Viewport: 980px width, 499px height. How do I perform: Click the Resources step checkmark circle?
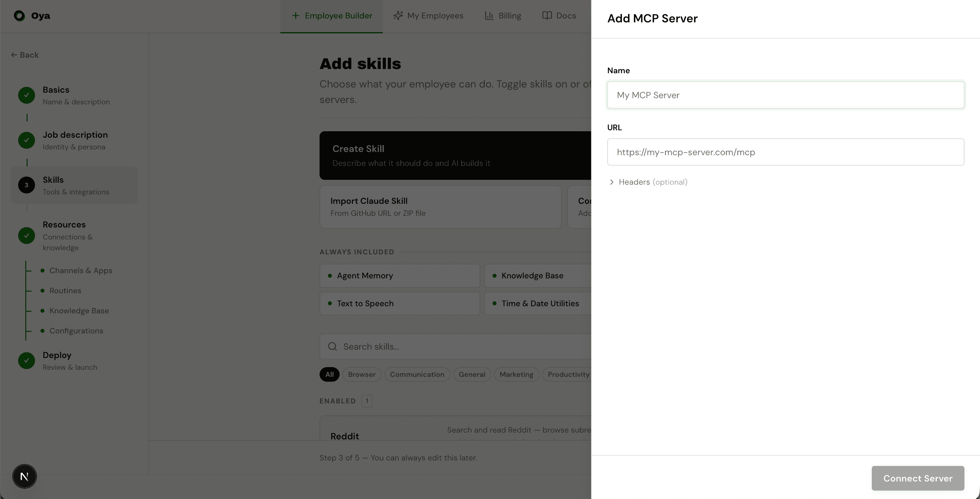pyautogui.click(x=26, y=236)
